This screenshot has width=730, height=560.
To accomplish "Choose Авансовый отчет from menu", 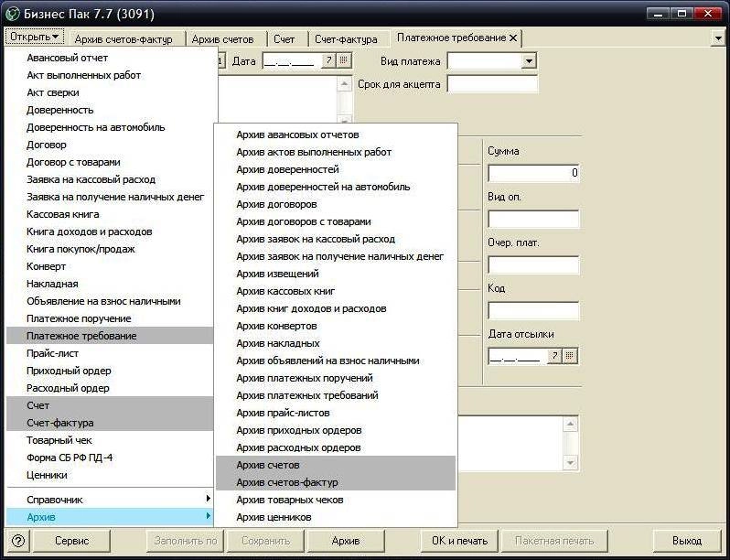I will click(x=110, y=58).
